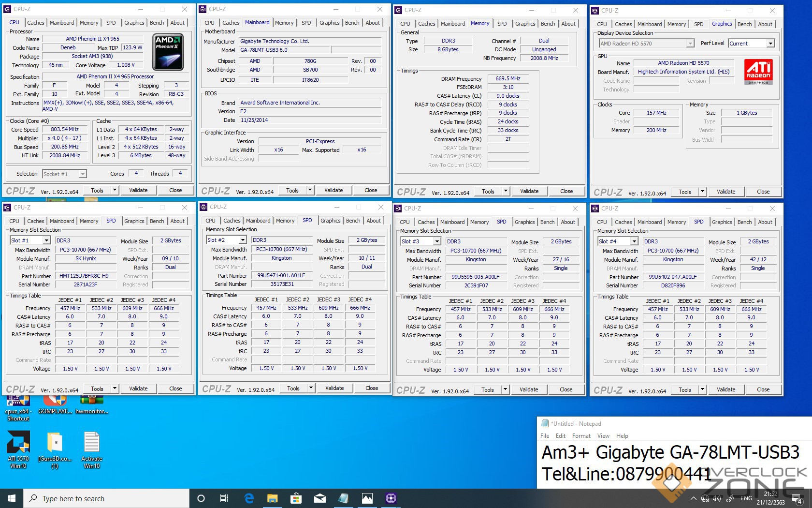Select the Hightech Information System Ltd. field
Screen dimensions: 812x508
[x=683, y=72]
